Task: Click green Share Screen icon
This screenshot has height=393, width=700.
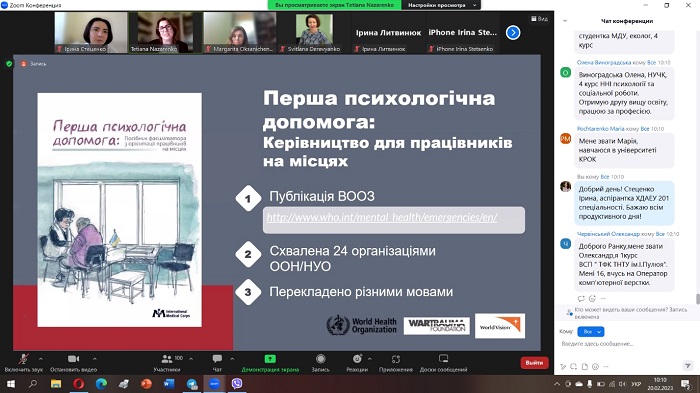Action: tap(270, 359)
